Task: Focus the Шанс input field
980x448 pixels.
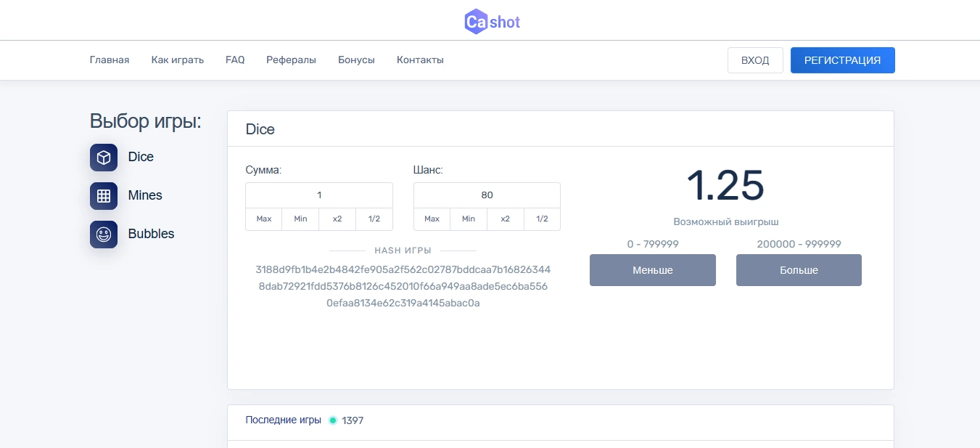Action: (487, 195)
